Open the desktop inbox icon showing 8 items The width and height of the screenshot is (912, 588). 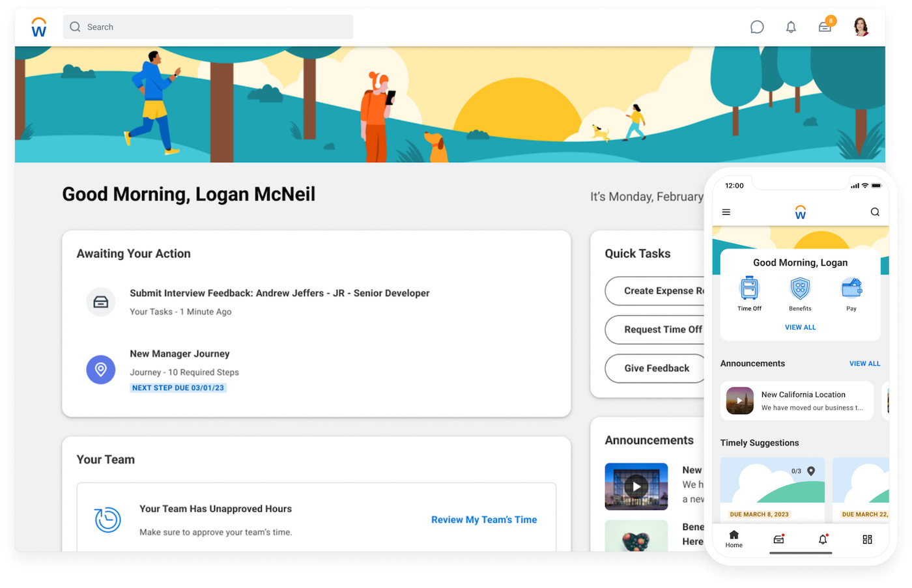coord(825,27)
